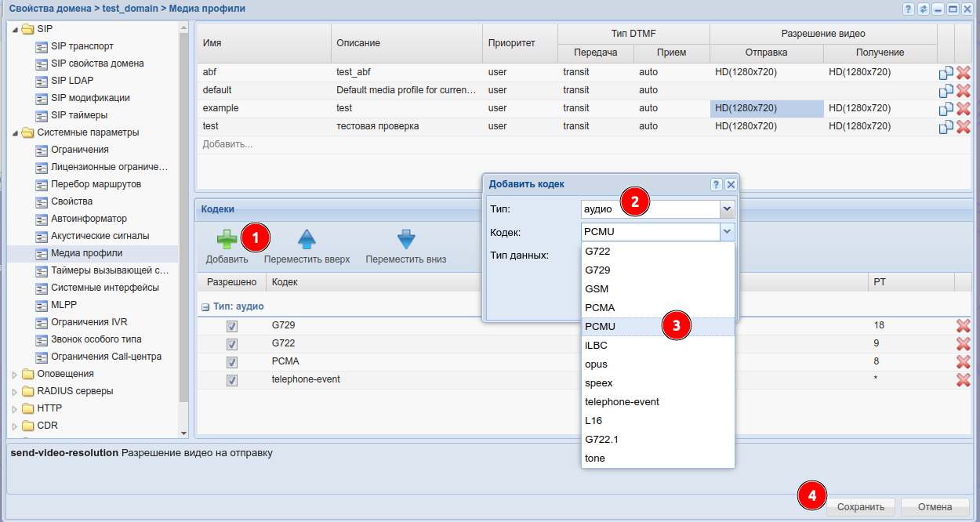Click the green plus Add codec icon
The width and height of the screenshot is (980, 522).
[227, 240]
